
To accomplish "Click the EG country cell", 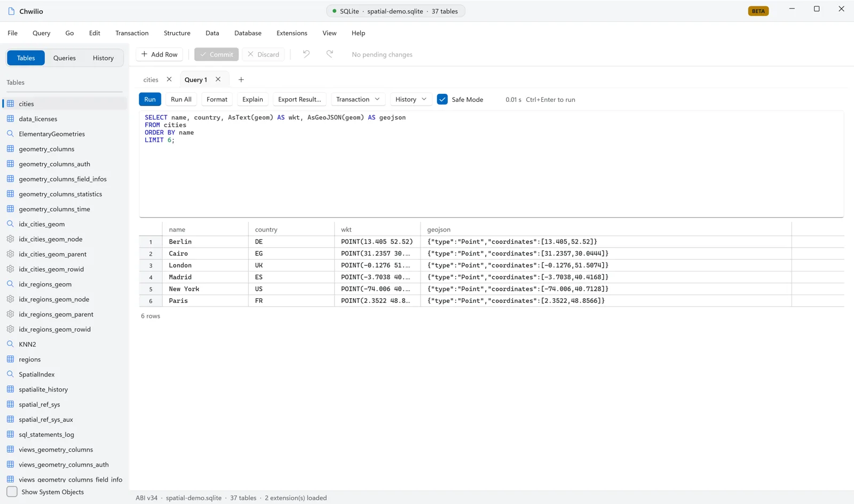I will pyautogui.click(x=291, y=253).
